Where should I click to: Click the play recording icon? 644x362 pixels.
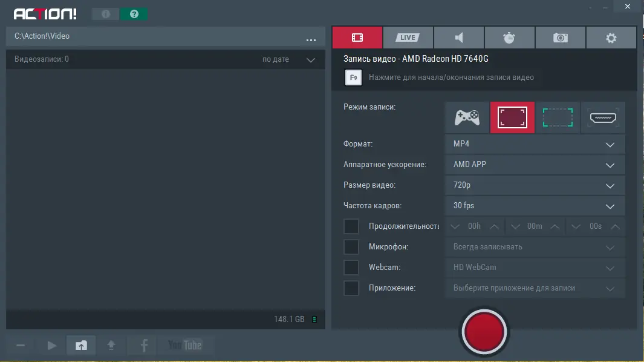(52, 345)
